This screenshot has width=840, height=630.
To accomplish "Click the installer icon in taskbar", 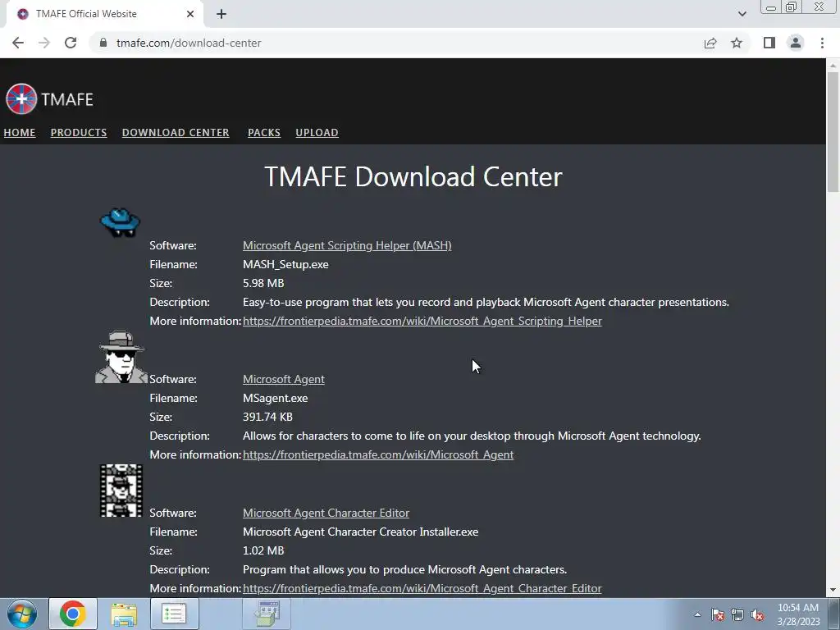I will (267, 614).
